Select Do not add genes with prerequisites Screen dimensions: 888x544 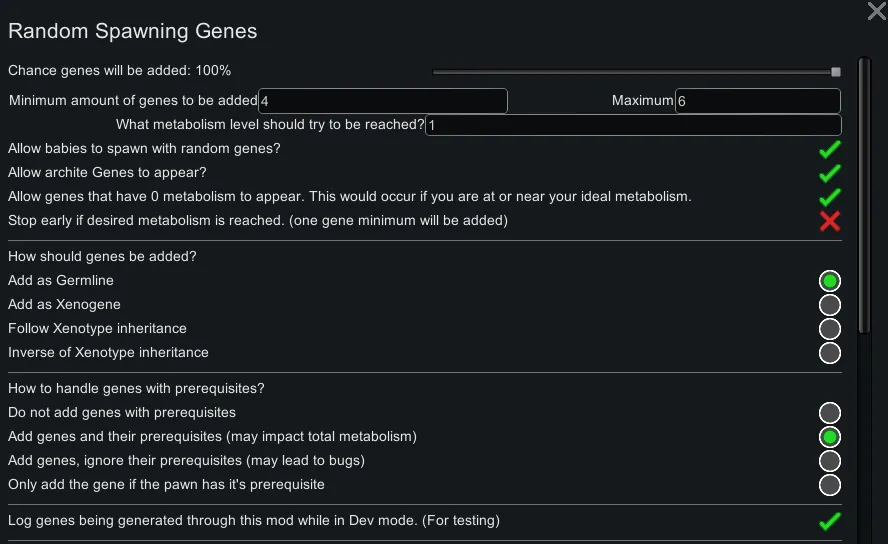[829, 413]
